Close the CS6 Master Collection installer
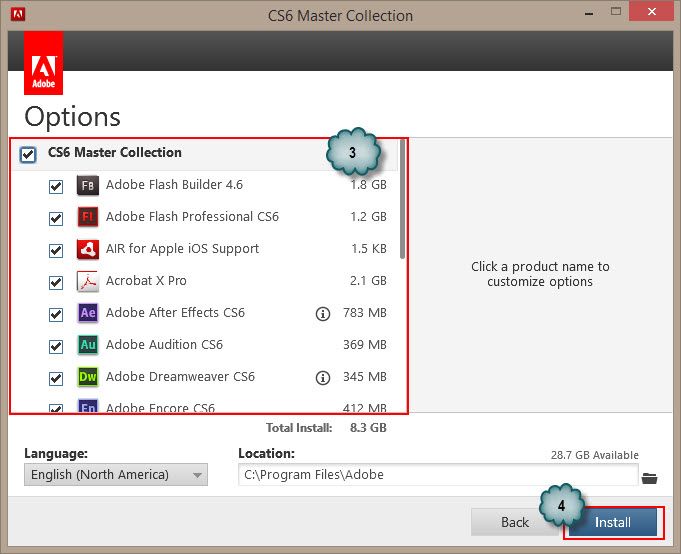The height and width of the screenshot is (554, 681). [651, 12]
